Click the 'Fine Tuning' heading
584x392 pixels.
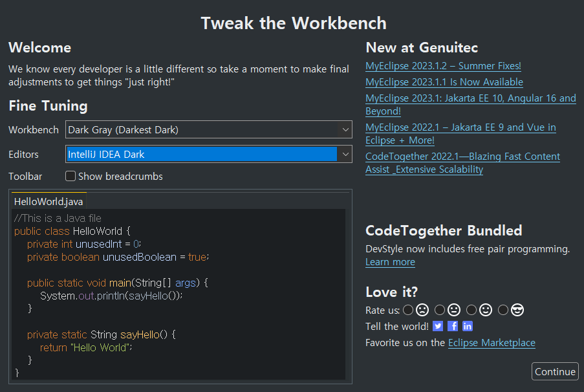48,106
